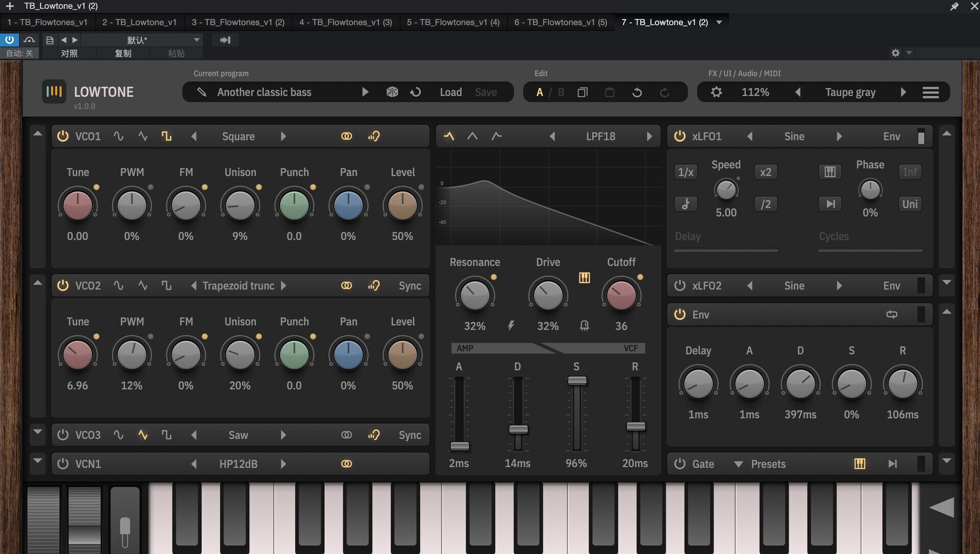Pin the plugin window with the pin icon
The height and width of the screenshot is (554, 980).
[954, 6]
